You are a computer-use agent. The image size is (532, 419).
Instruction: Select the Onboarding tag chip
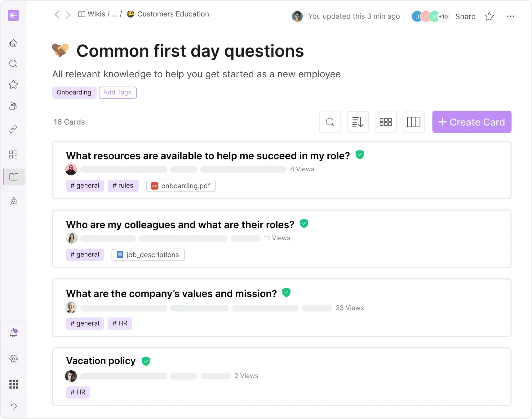point(74,92)
